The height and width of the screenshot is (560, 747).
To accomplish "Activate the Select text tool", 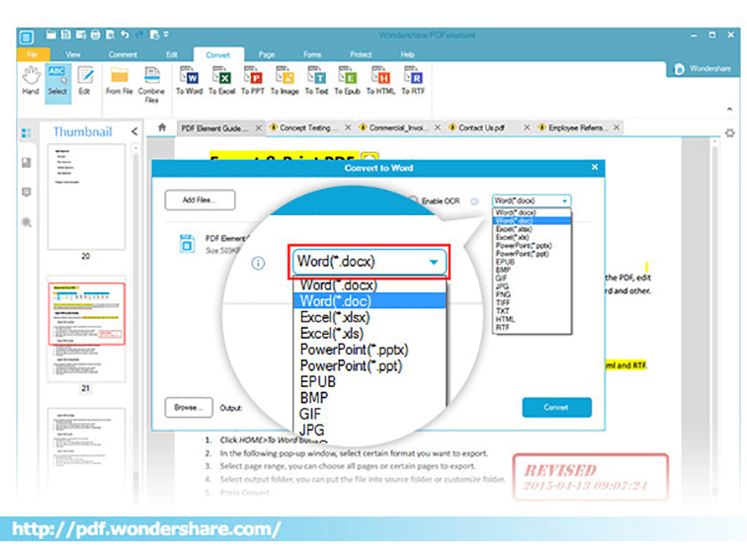I will 57,82.
